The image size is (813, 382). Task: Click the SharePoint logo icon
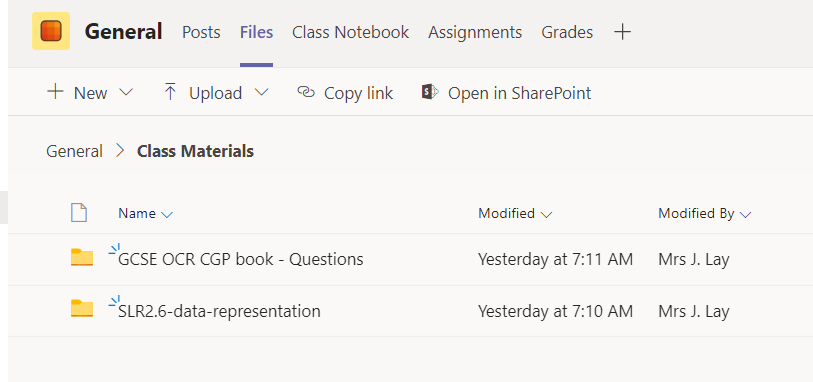[x=430, y=92]
